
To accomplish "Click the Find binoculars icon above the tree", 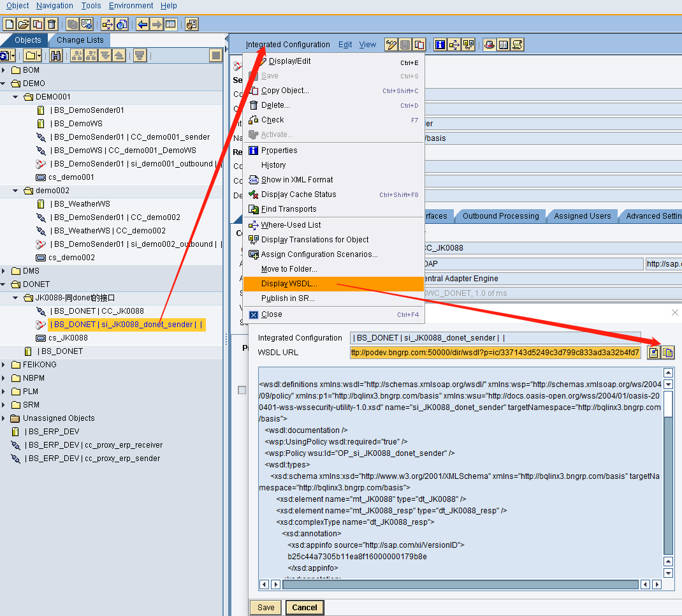I will coord(57,55).
